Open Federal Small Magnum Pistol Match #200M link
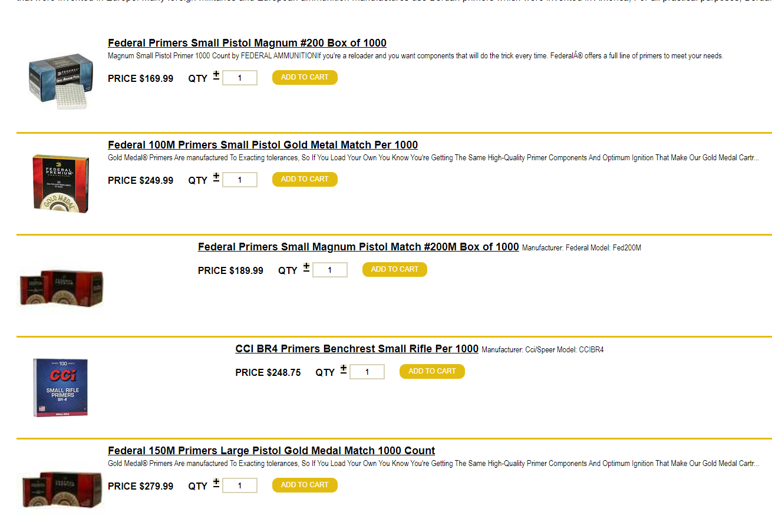This screenshot has height=532, width=772. (x=358, y=247)
